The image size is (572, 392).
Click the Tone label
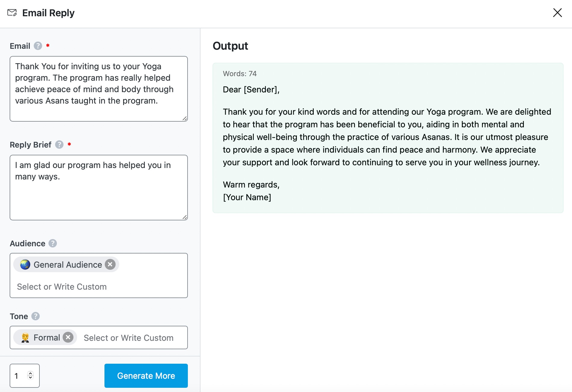19,316
